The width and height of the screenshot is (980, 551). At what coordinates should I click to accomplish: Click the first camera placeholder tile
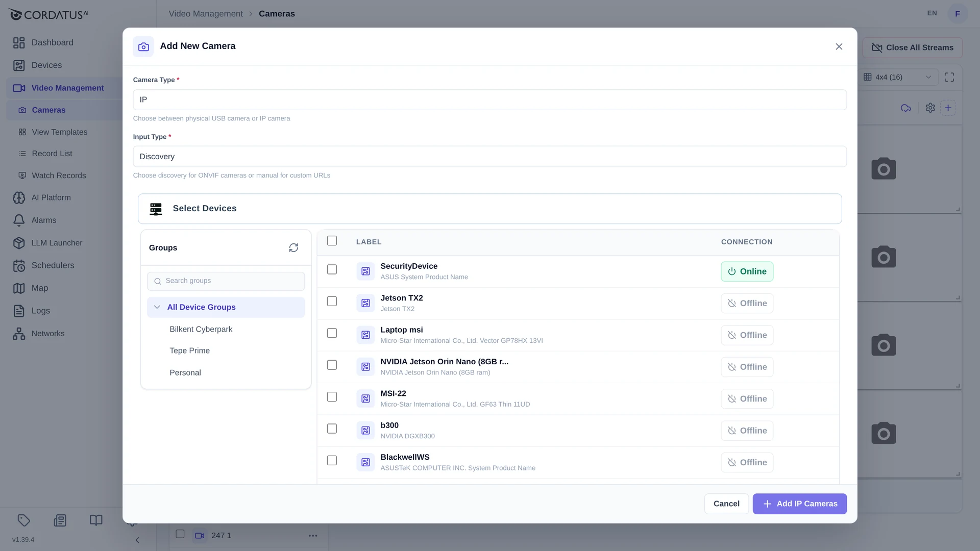coord(884,169)
